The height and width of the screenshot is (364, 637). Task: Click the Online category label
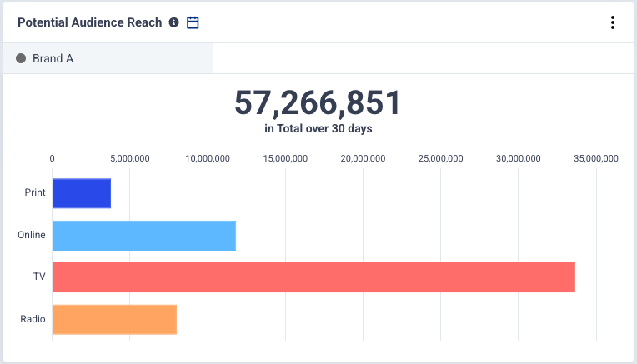tap(32, 235)
